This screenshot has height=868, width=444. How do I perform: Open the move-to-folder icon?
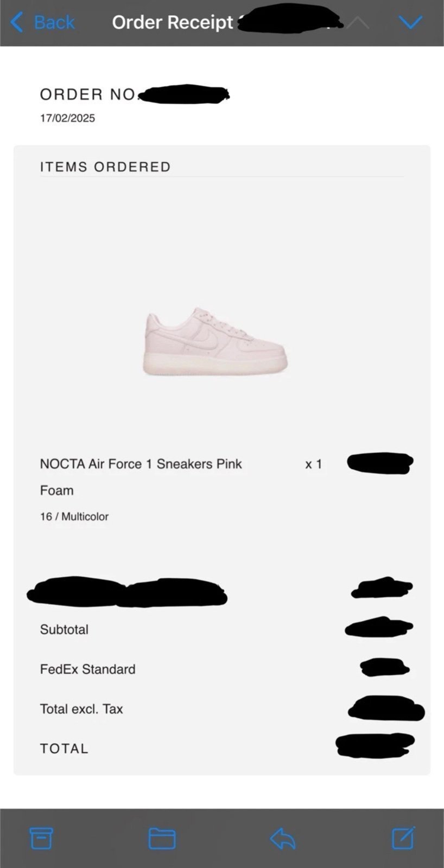pyautogui.click(x=162, y=838)
